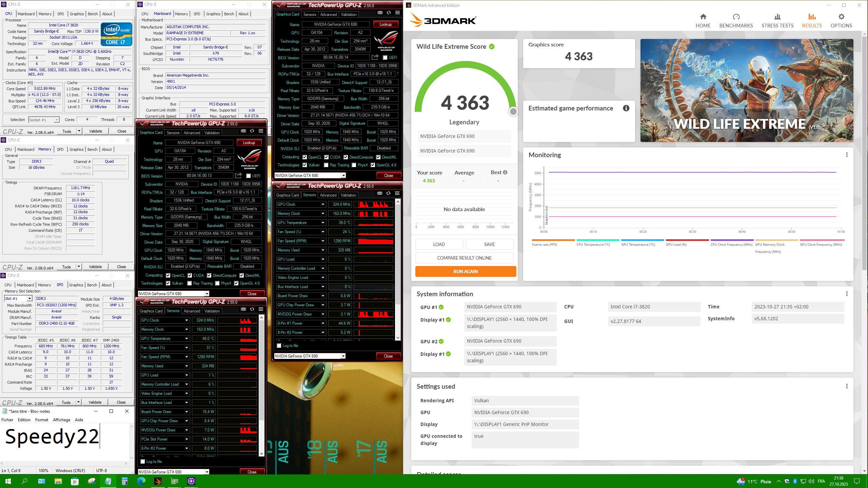The width and height of the screenshot is (868, 488).
Task: Open System information three-dot menu
Action: pyautogui.click(x=847, y=294)
